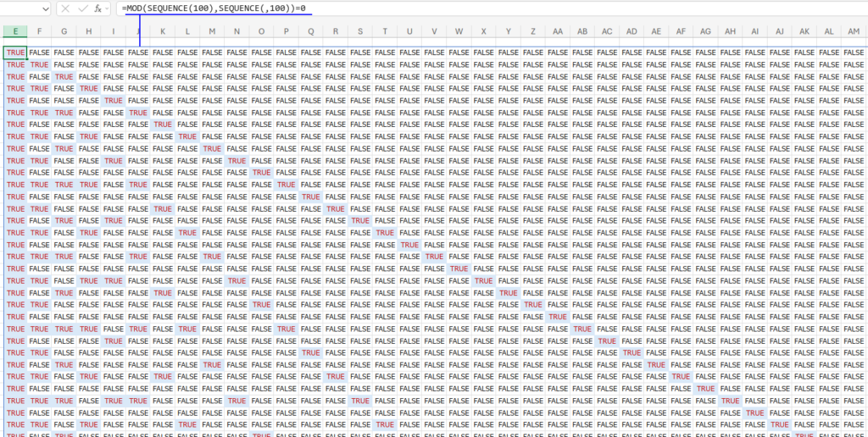Image resolution: width=868 pixels, height=437 pixels.
Task: Click the Cancel (X) formula icon
Action: point(66,8)
